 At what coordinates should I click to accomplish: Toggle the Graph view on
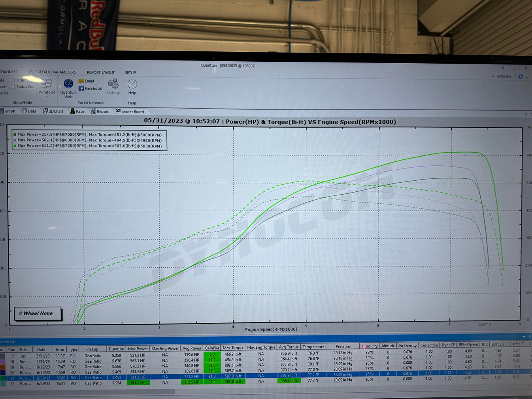(x=7, y=111)
